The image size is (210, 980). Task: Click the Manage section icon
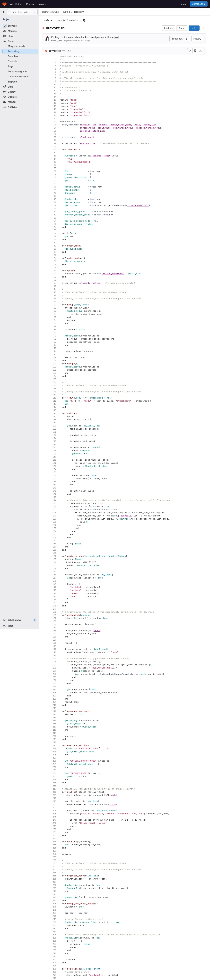point(5,31)
